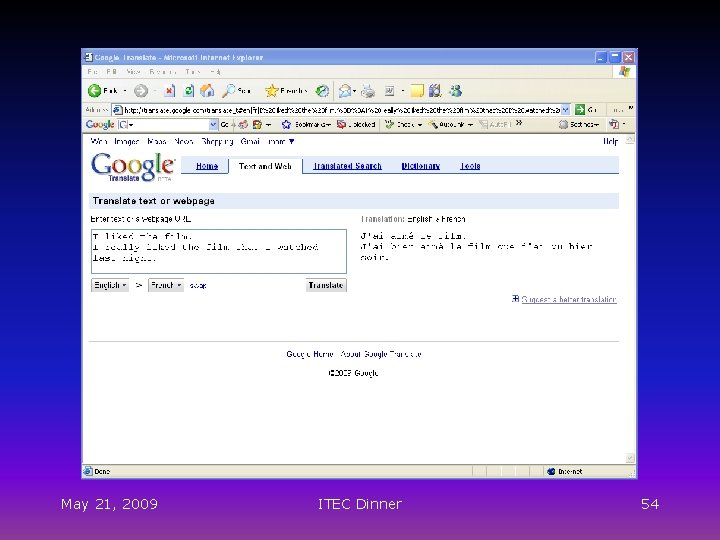Click the Google toolbar search field
The height and width of the screenshot is (540, 720).
167,124
